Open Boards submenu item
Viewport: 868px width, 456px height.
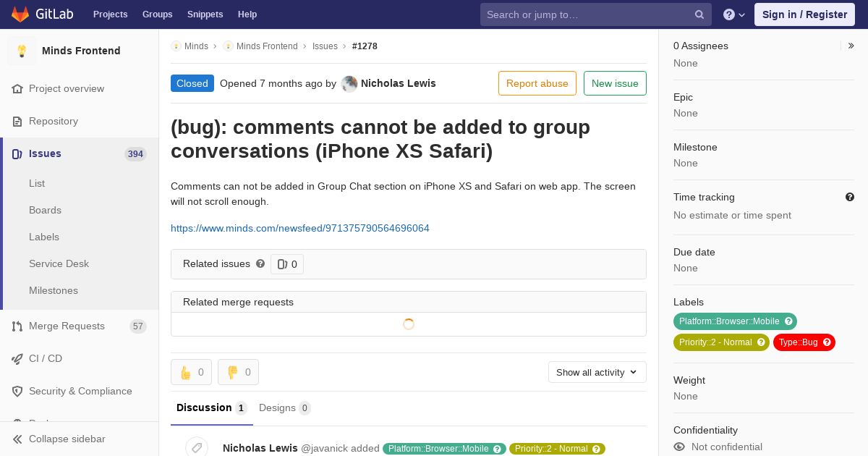click(x=45, y=210)
